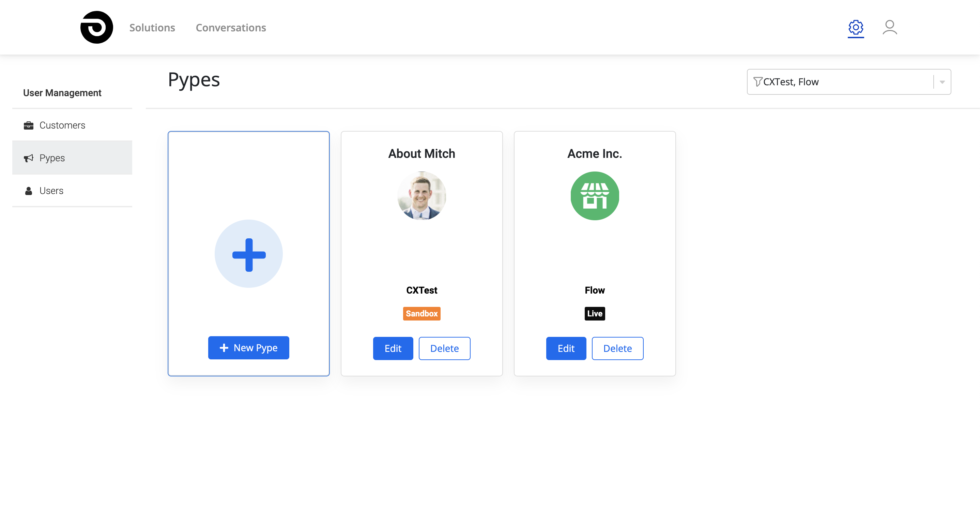980x521 pixels.
Task: Click the filter funnel icon
Action: [757, 82]
